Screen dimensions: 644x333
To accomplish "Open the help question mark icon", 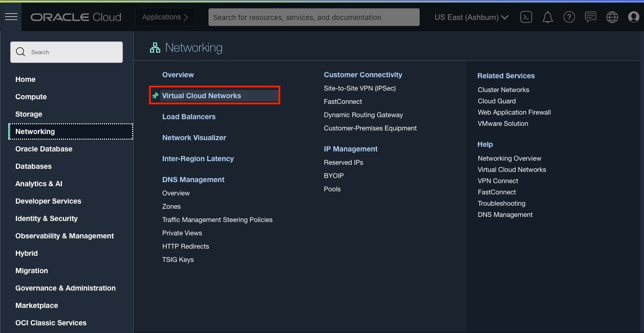I will coord(569,17).
